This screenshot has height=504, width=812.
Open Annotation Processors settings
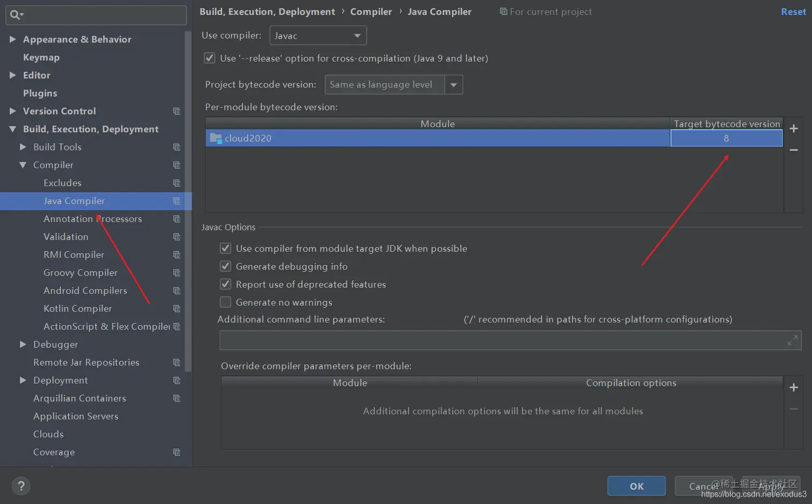click(92, 219)
